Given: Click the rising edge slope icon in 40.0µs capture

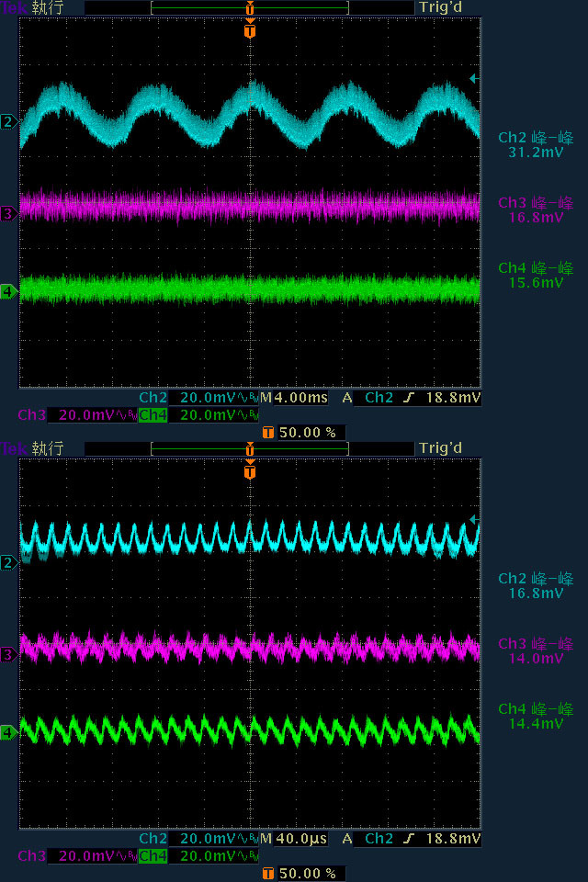Looking at the screenshot, I should (409, 839).
